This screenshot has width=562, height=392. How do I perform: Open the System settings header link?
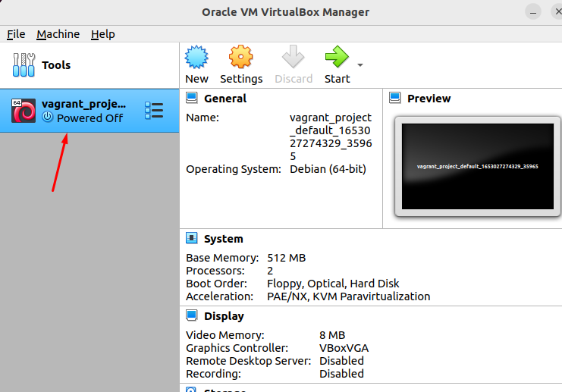[x=223, y=239]
